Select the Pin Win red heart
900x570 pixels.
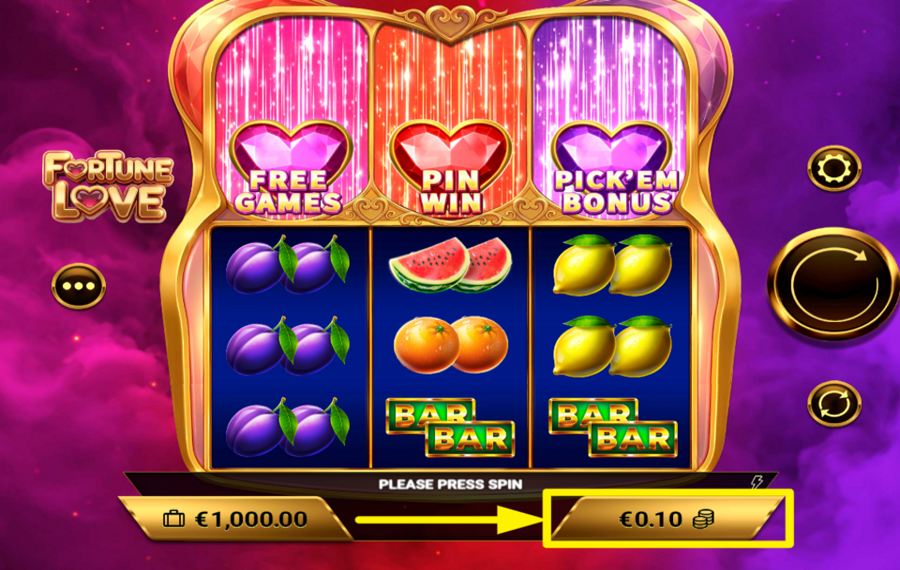pos(451,168)
